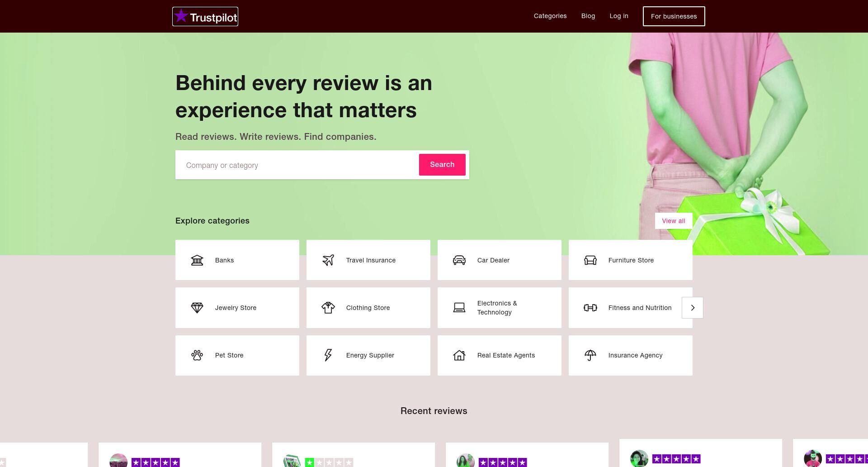Click the Car Dealer car icon

point(459,260)
